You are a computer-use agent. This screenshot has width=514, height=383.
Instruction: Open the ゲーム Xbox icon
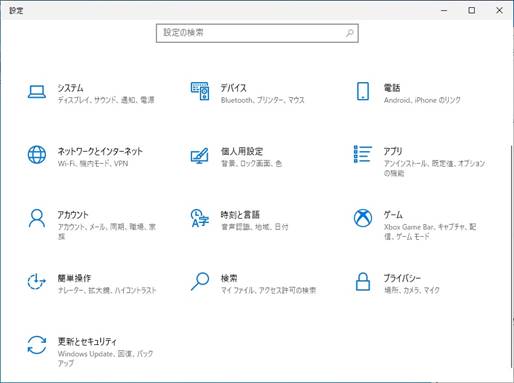tap(363, 218)
